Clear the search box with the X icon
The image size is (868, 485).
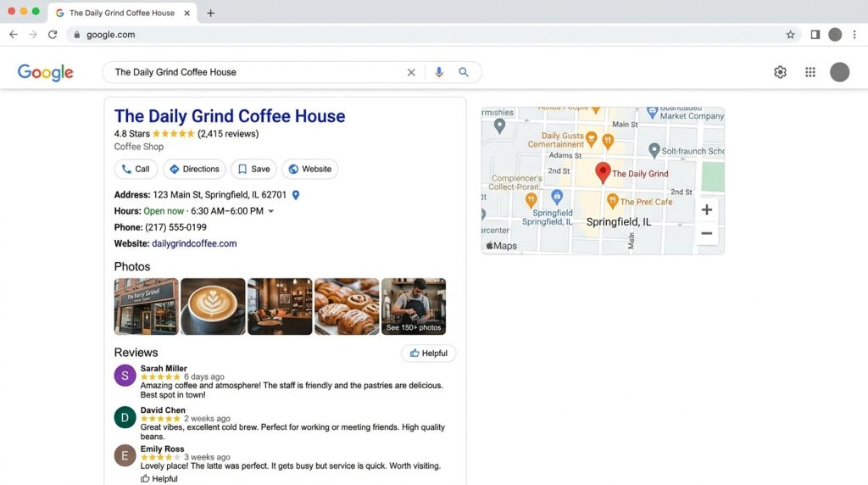tap(411, 72)
